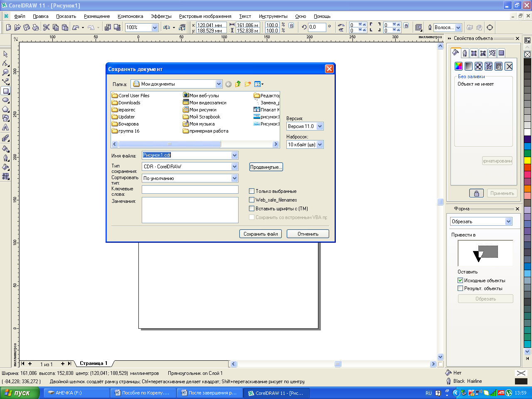Select the Freehand drawing tool
This screenshot has height=399, width=532.
pyautogui.click(x=5, y=81)
